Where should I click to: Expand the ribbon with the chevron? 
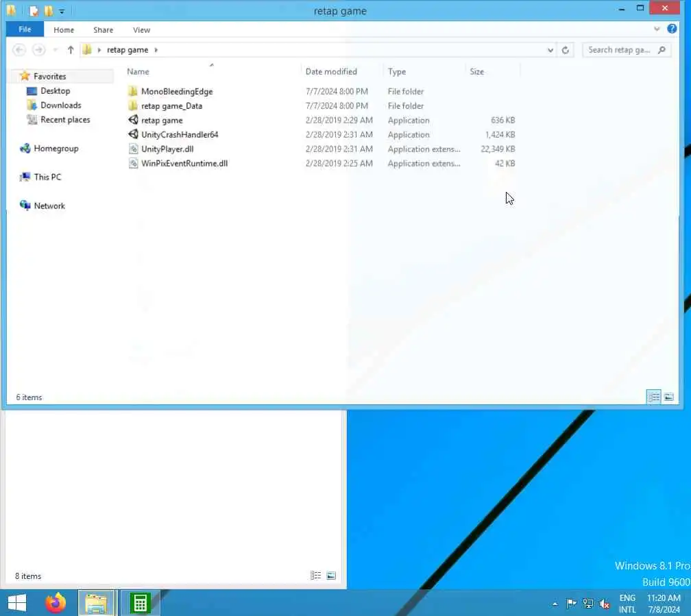click(x=657, y=29)
